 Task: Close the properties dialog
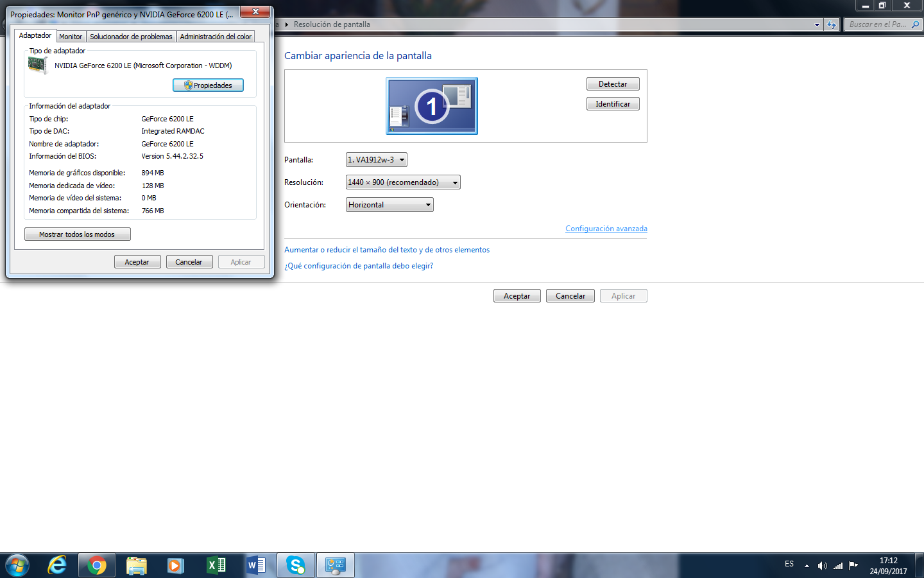click(255, 12)
